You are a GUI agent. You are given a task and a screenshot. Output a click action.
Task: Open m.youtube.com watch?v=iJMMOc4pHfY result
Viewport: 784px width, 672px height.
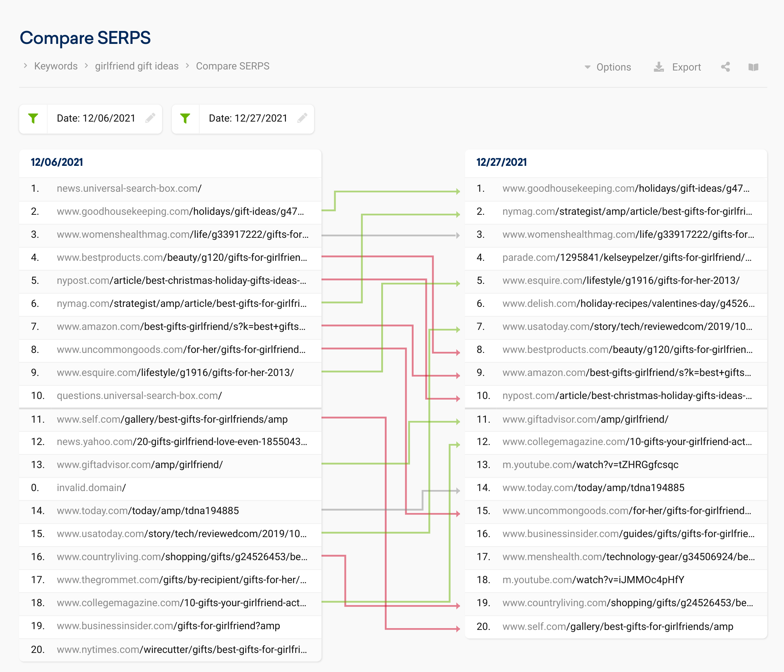click(593, 580)
